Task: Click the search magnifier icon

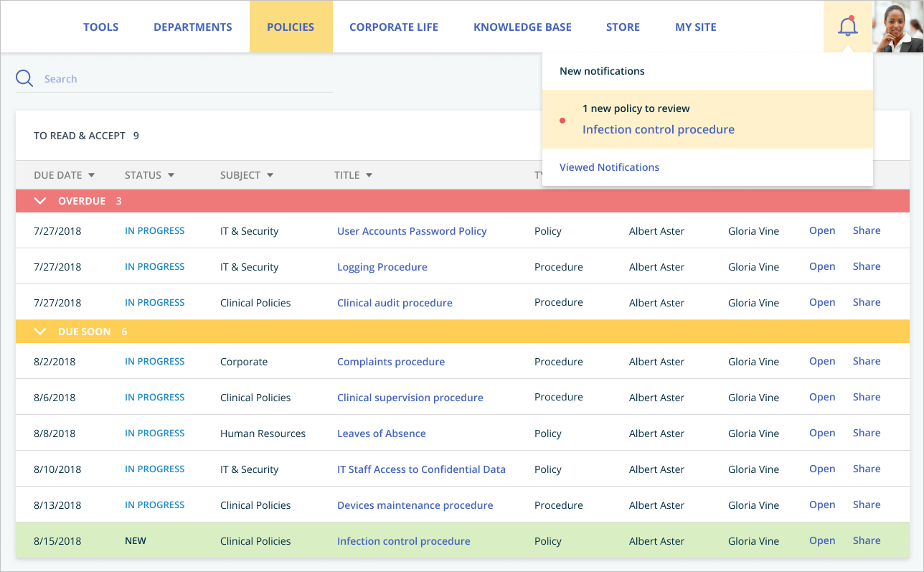Action: pos(24,78)
